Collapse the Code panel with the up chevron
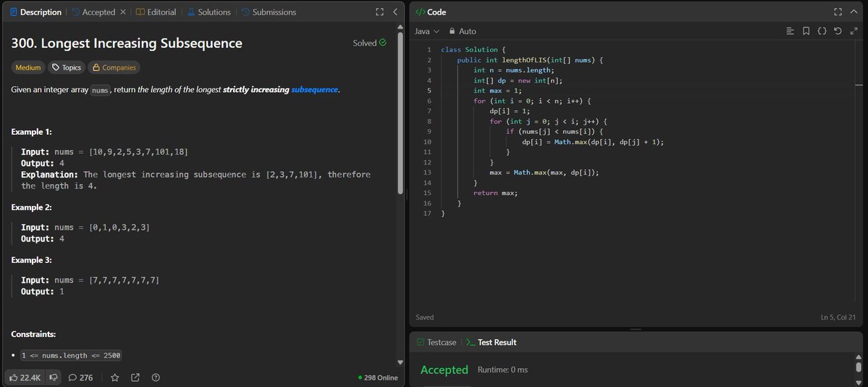Image resolution: width=868 pixels, height=387 pixels. (x=854, y=12)
